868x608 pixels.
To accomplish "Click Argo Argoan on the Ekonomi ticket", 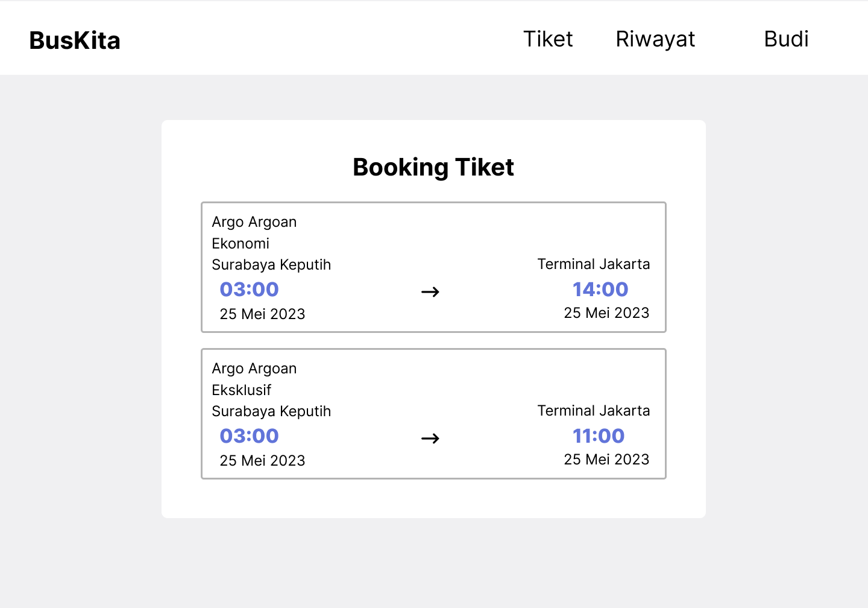I will (254, 222).
